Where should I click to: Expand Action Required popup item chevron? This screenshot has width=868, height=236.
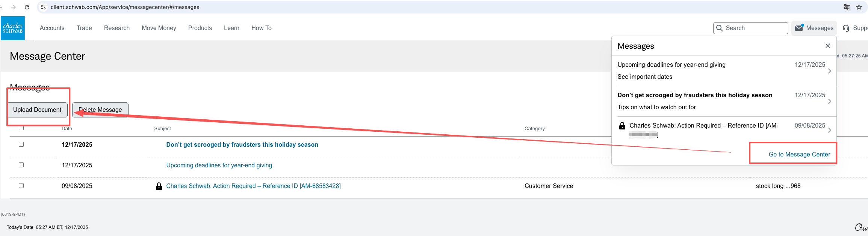[x=830, y=130]
